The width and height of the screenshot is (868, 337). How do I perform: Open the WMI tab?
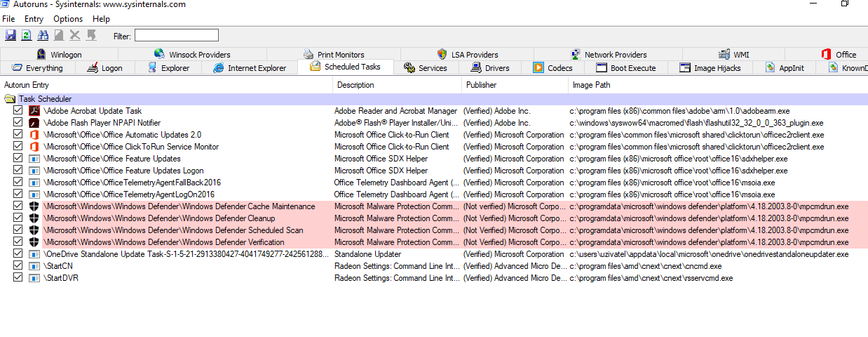tap(734, 54)
